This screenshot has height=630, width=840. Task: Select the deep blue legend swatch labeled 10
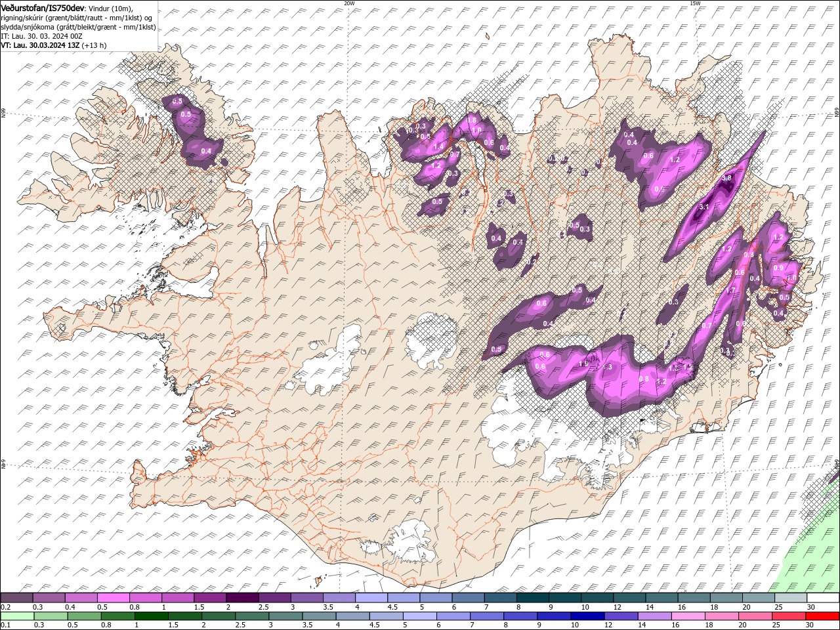(x=588, y=616)
